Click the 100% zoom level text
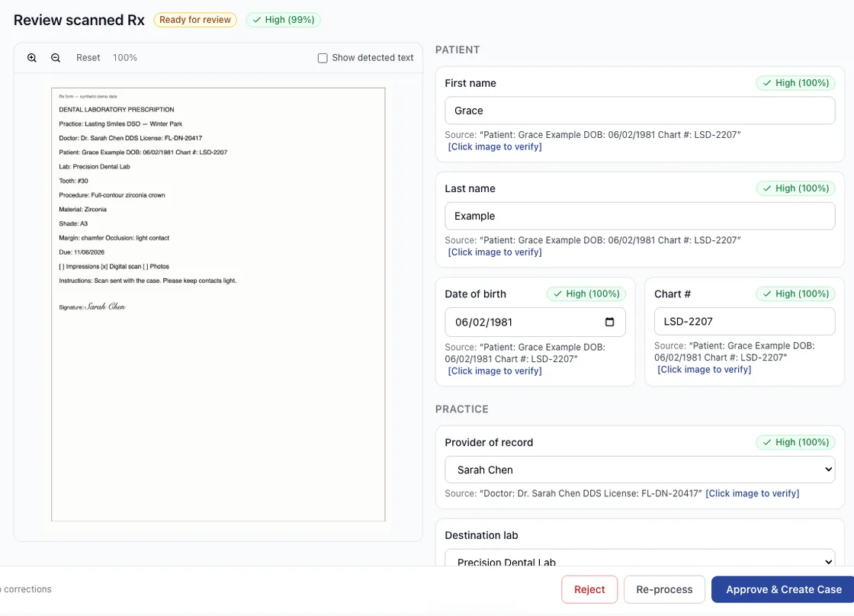854x616 pixels. click(x=125, y=58)
